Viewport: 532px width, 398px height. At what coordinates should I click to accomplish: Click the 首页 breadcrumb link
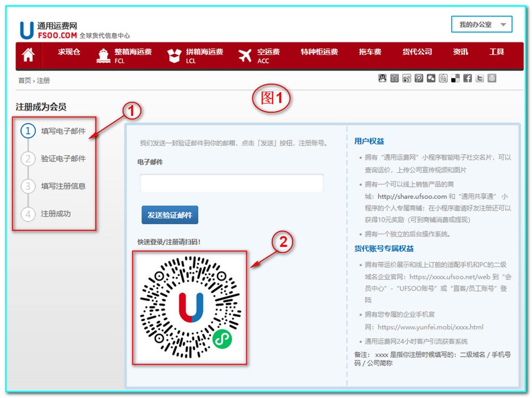point(24,81)
